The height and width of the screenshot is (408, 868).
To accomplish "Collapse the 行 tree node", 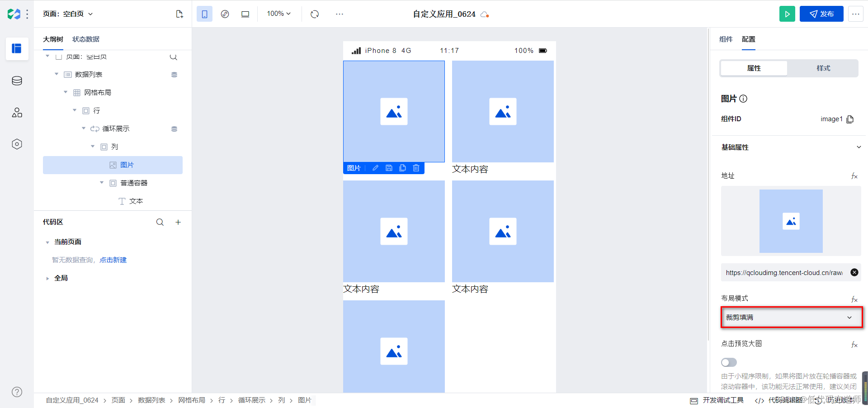I will pos(75,110).
